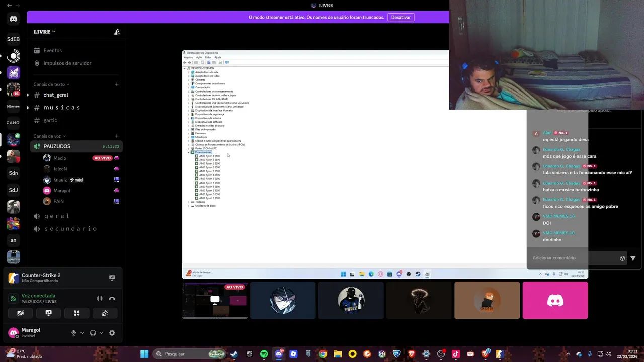Click Desativar to disable streamer mode
This screenshot has height=362, width=644.
(x=401, y=17)
